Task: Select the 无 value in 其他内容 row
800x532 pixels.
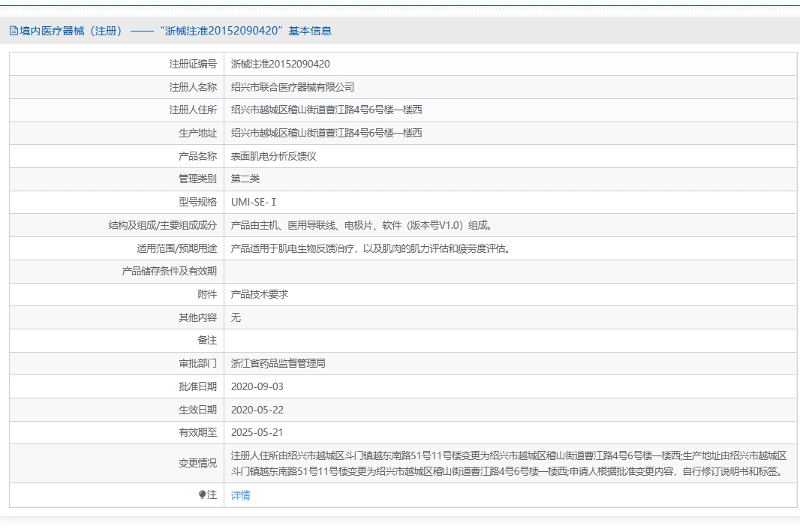Action: [x=236, y=317]
